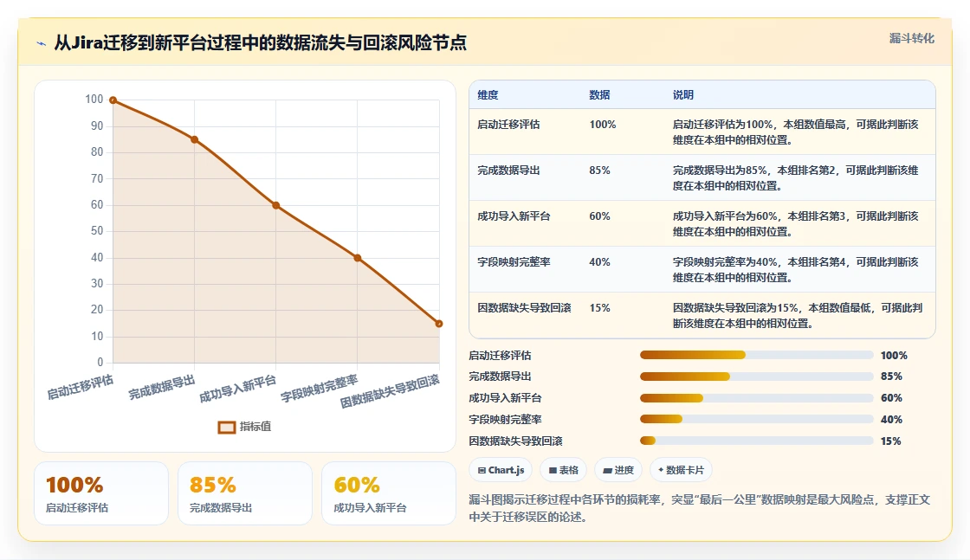Click x-axis label 字段映射完整率 on chart
The width and height of the screenshot is (970, 560).
pos(320,389)
